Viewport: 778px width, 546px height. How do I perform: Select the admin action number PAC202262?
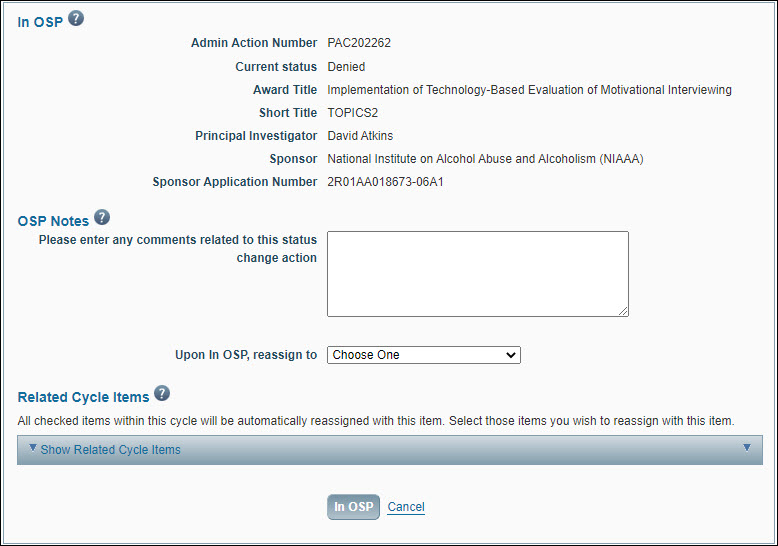[359, 43]
